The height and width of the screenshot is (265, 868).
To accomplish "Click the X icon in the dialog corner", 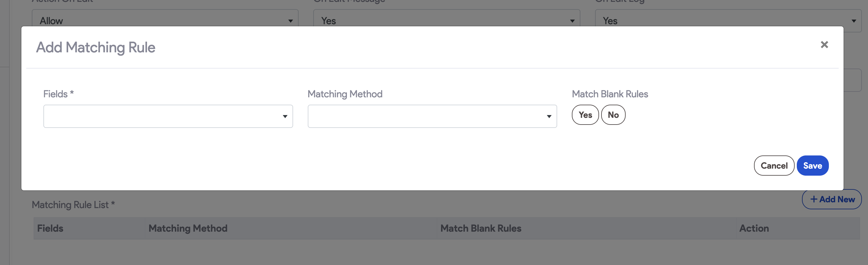I will tap(825, 44).
